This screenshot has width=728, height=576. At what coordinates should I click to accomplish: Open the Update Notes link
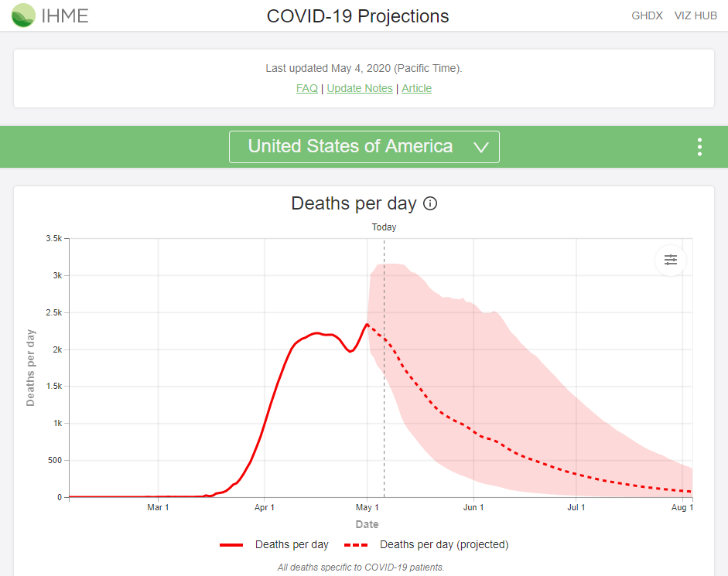[x=360, y=88]
